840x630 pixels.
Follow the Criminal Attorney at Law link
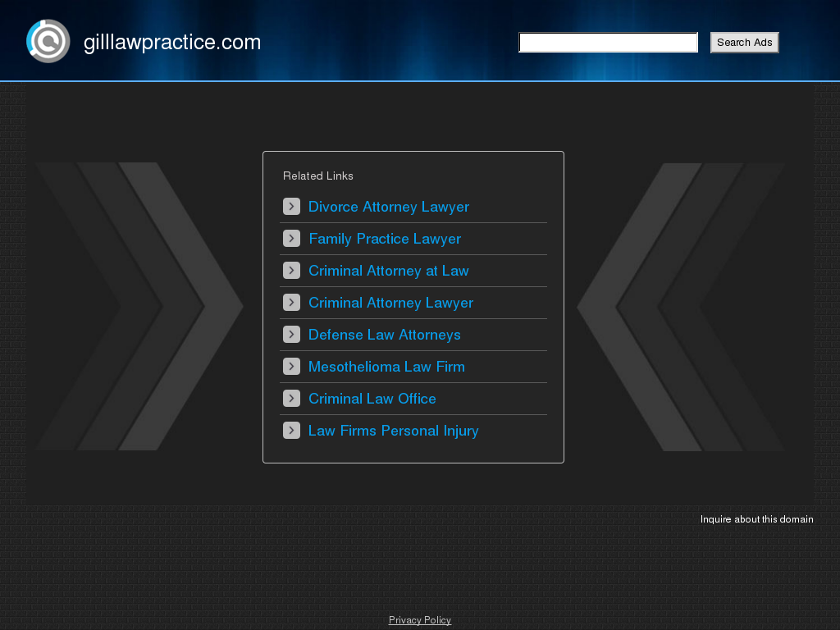389,271
